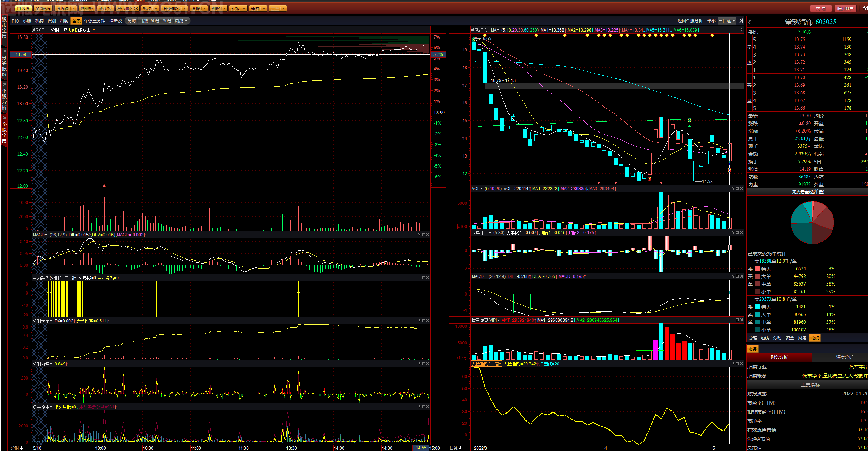Image resolution: width=868 pixels, height=451 pixels.
Task: Click the 特大 buy order red swatch
Action: [x=758, y=269]
